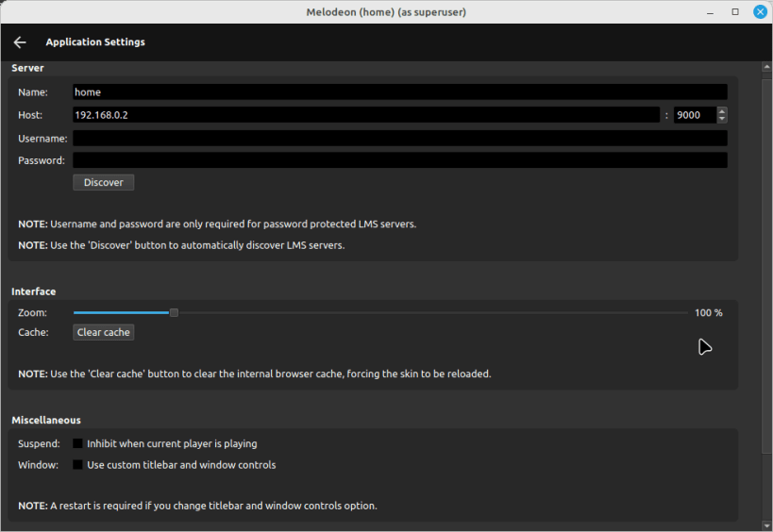
Task: Focus the server Name field
Action: 400,92
